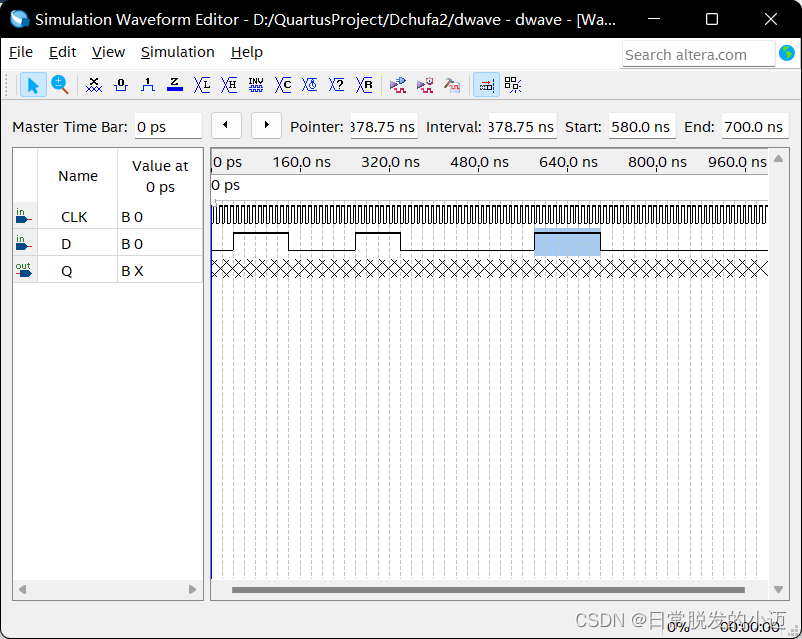Click the CLK clock waveform

489,214
